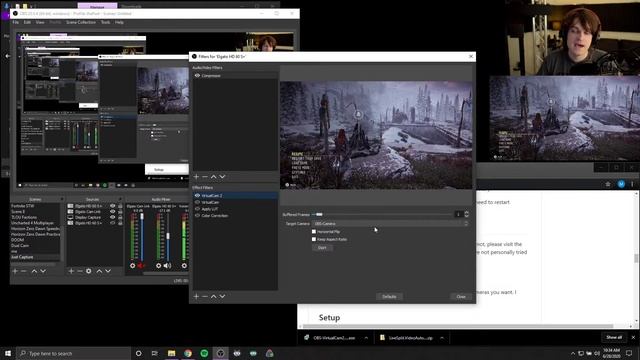
Task: Open source properties gear in Sources panel
Action: (89, 271)
